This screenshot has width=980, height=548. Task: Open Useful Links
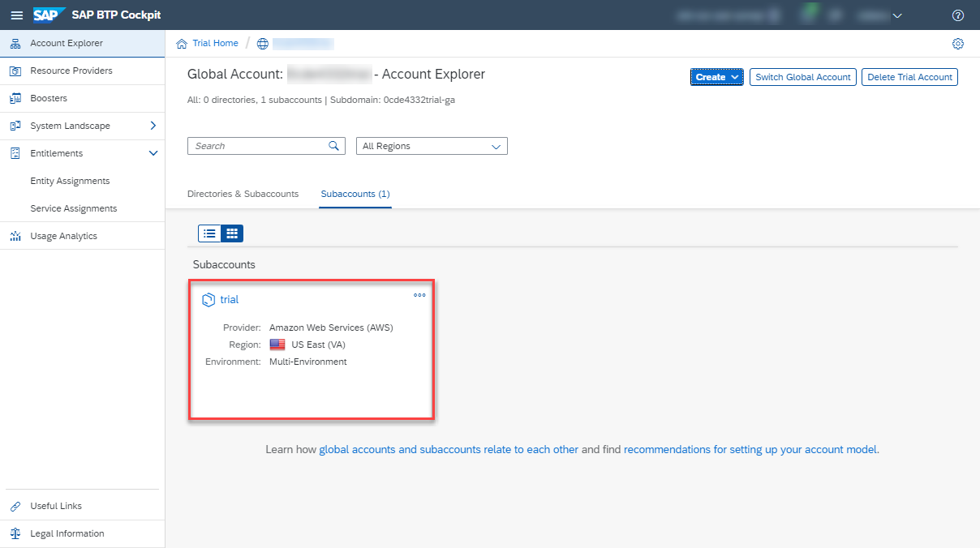[83, 507]
